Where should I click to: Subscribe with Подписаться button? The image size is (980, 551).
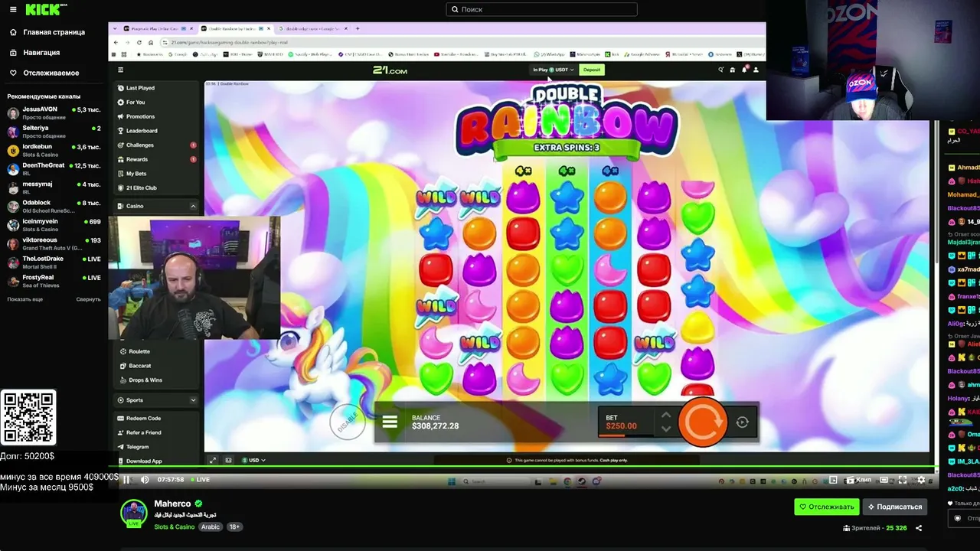tap(895, 507)
